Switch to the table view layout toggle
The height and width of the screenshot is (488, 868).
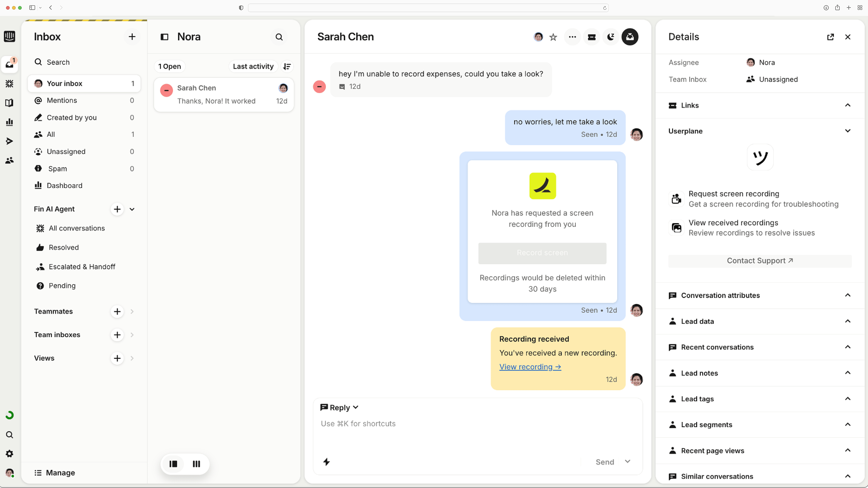coord(197,464)
